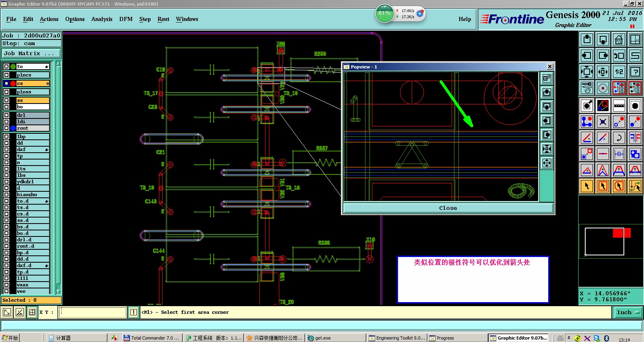Open Total Commander from taskbar

point(153,338)
